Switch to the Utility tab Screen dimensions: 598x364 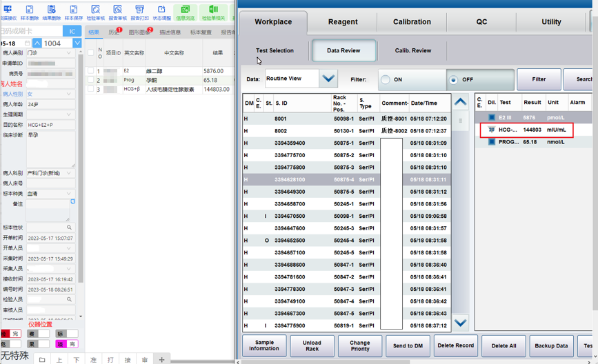coord(551,22)
